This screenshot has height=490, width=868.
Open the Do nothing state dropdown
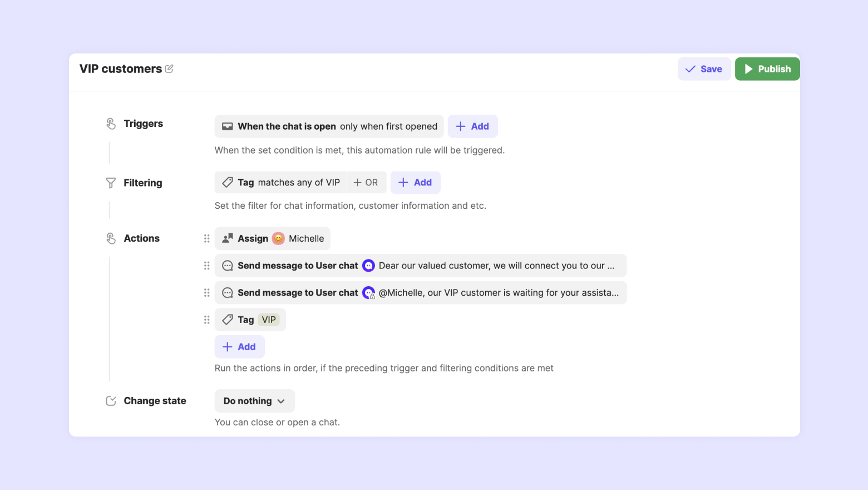[254, 401]
